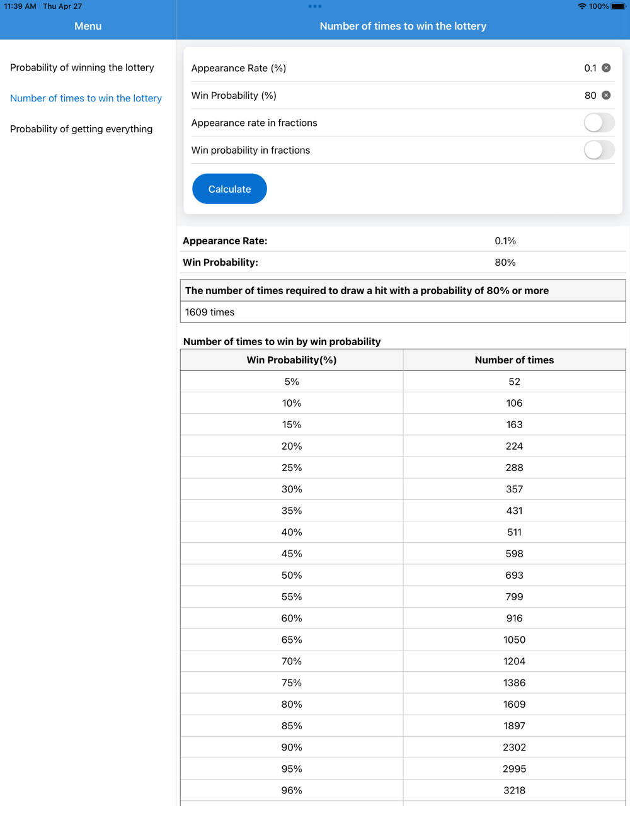This screenshot has width=630, height=840.
Task: Open Probability of winning the lottery
Action: [82, 67]
